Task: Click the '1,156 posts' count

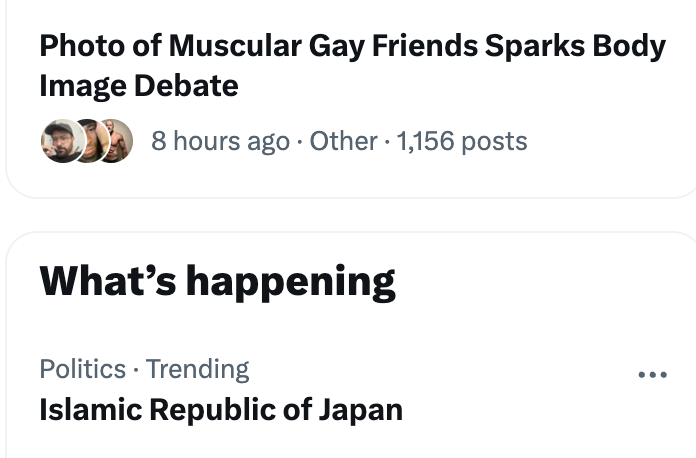Action: pos(462,141)
